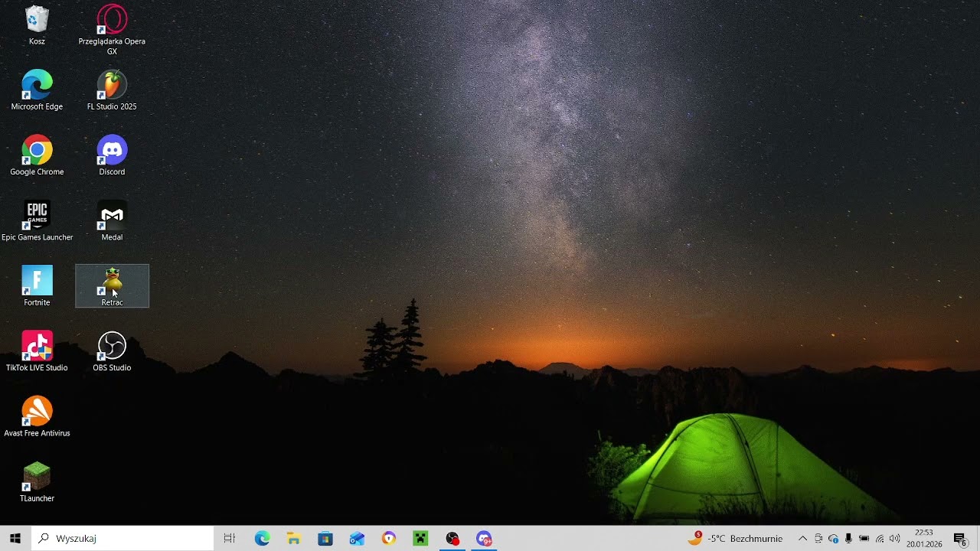Open the purple round taskbar app

click(389, 538)
